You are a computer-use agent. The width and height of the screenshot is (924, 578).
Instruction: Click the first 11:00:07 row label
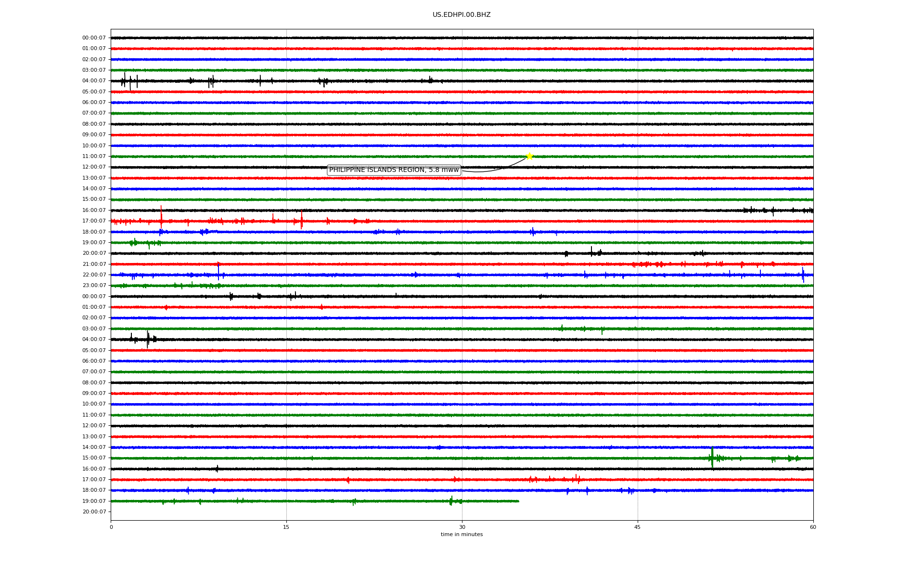click(94, 157)
